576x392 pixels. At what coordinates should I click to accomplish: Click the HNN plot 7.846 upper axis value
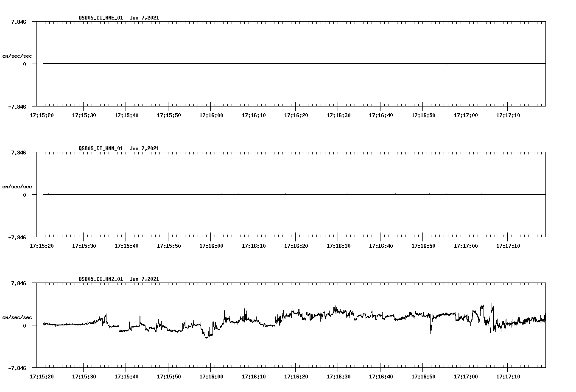[x=19, y=152]
